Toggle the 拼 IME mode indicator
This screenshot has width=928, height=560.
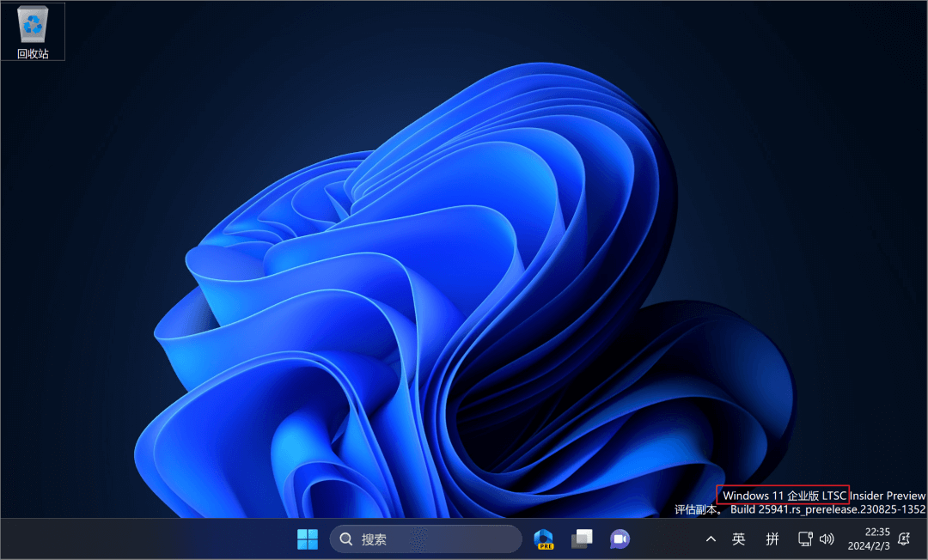click(772, 539)
